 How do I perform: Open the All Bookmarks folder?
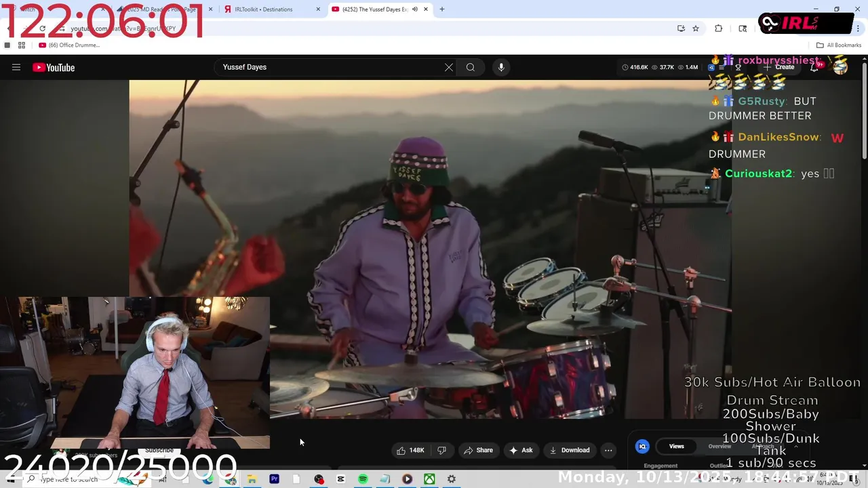pos(839,45)
